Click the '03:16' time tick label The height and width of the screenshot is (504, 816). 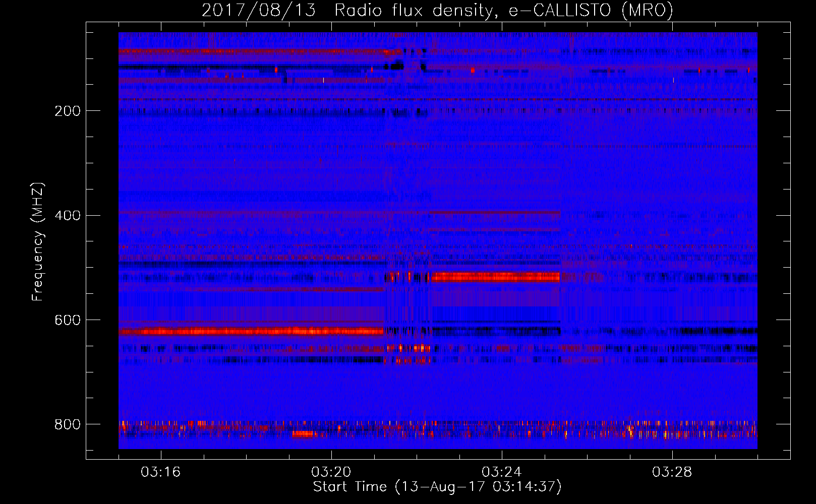[x=160, y=472]
